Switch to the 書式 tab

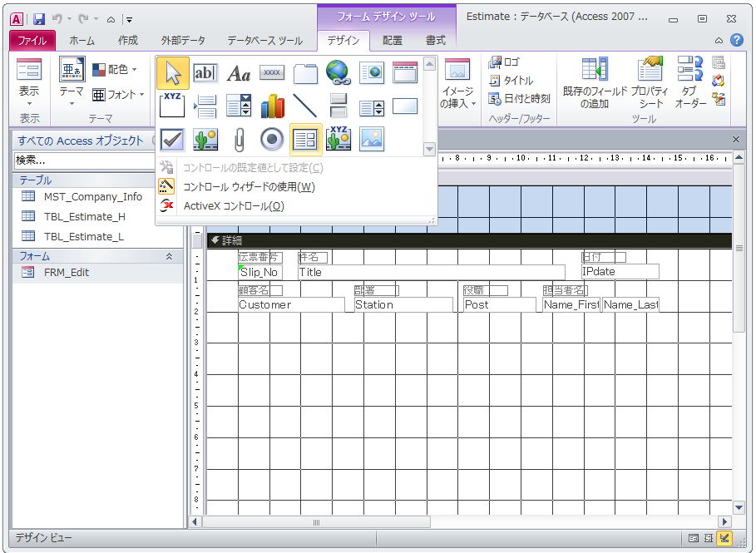[x=435, y=41]
